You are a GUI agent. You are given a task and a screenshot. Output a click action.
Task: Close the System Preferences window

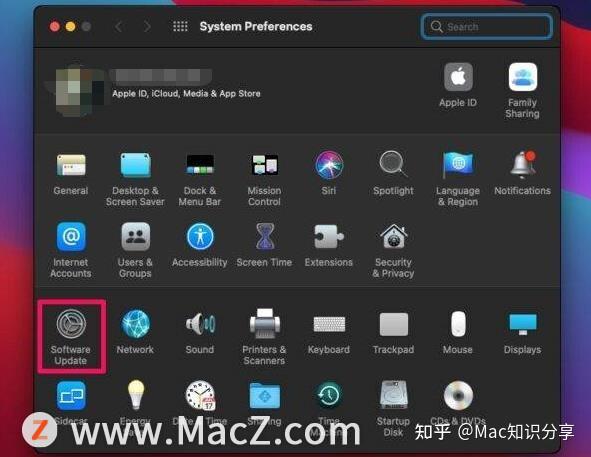tap(55, 27)
